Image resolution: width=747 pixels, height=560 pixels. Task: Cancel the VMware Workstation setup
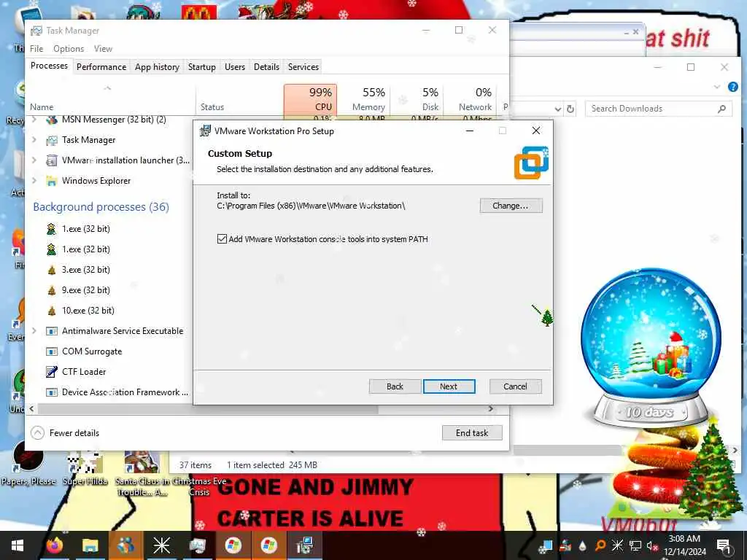[x=516, y=386]
